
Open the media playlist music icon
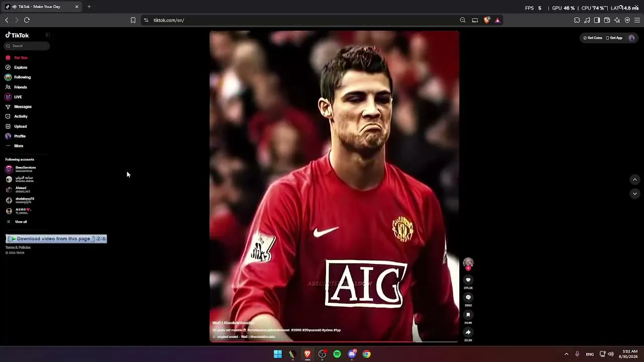click(587, 20)
